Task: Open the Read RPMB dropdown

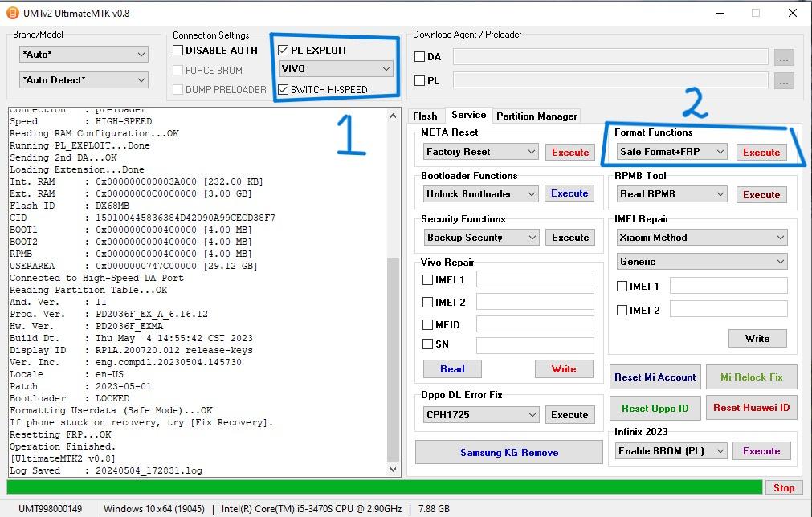Action: (671, 194)
